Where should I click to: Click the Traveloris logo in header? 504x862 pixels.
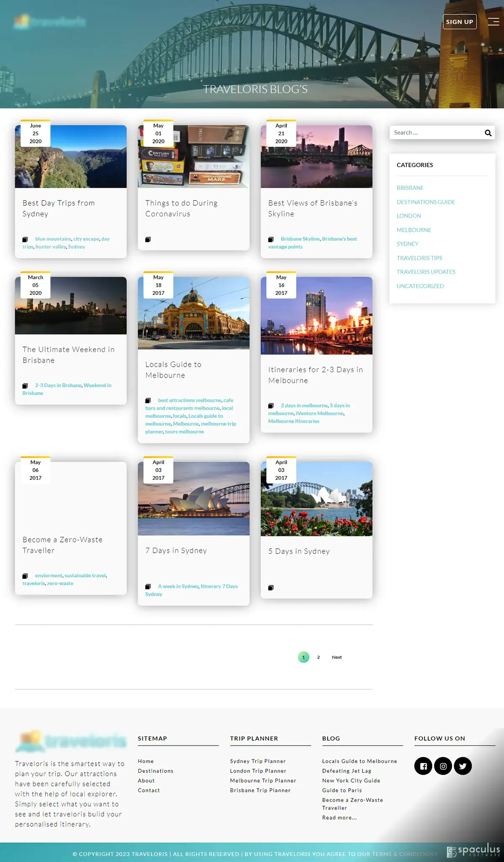[50, 21]
